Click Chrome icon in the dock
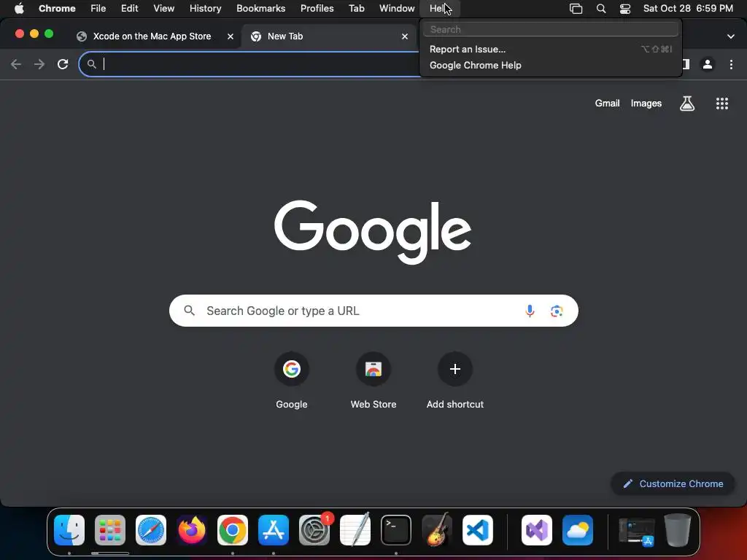Image resolution: width=747 pixels, height=560 pixels. 233,530
